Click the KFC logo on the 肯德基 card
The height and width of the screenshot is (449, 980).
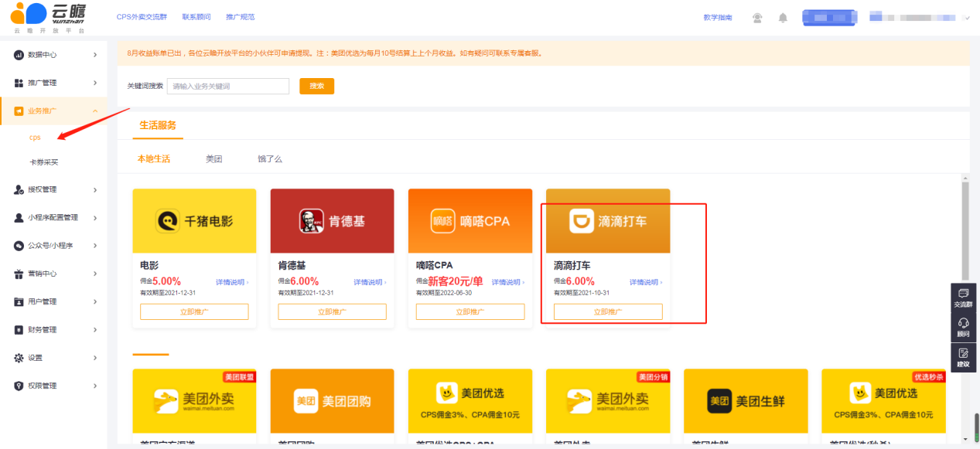311,221
